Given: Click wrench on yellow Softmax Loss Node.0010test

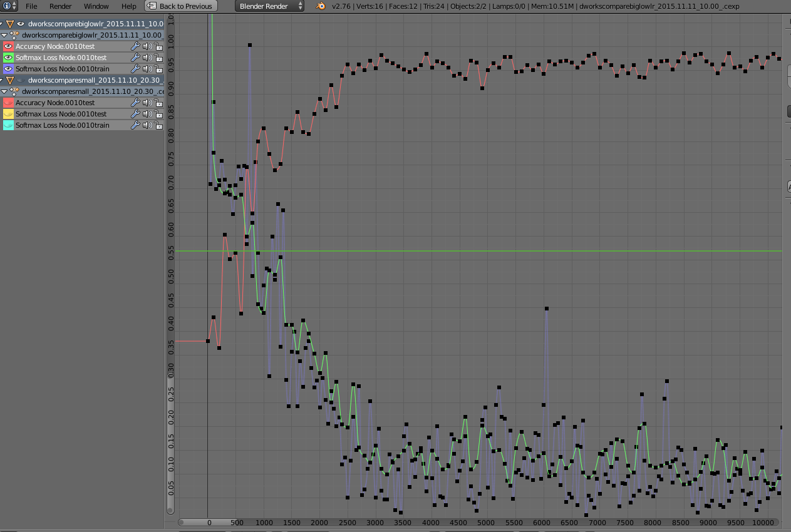Looking at the screenshot, I should click(135, 114).
